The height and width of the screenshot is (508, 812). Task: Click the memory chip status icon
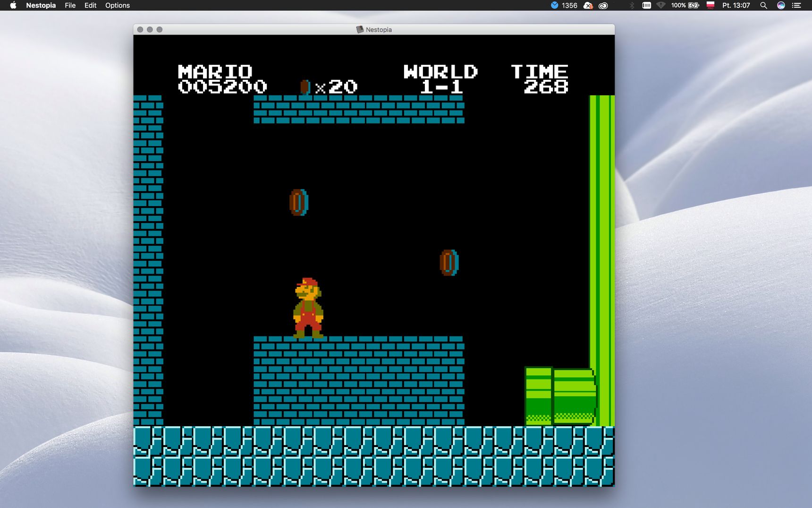coord(647,5)
